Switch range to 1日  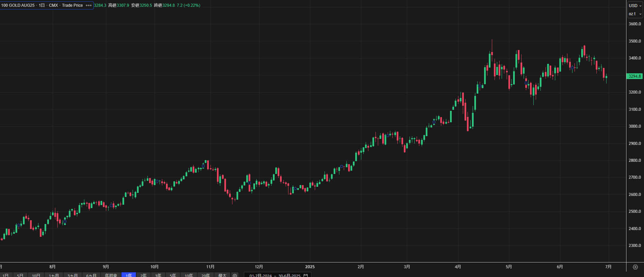5,276
